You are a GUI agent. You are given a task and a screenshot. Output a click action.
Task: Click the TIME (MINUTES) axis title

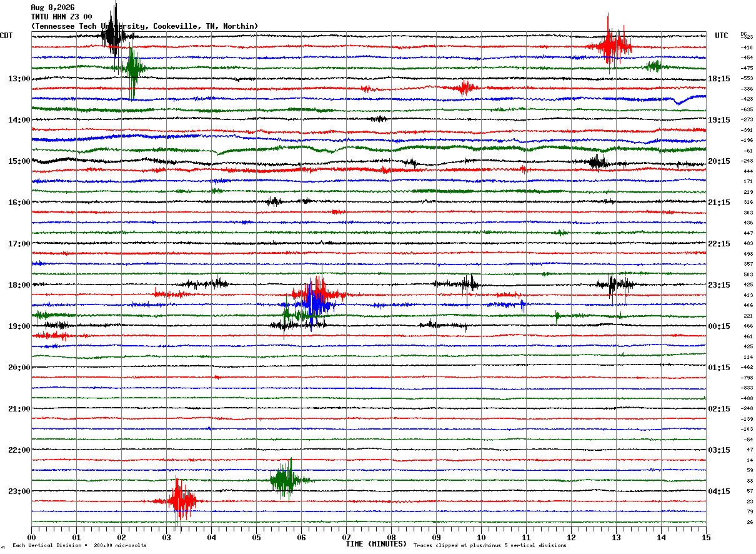[376, 544]
